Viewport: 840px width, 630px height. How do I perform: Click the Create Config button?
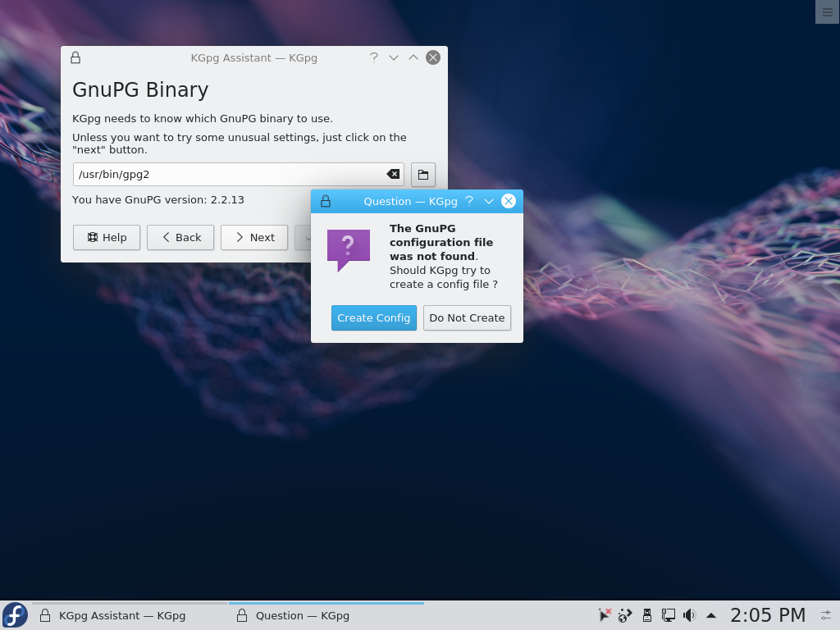pyautogui.click(x=373, y=317)
